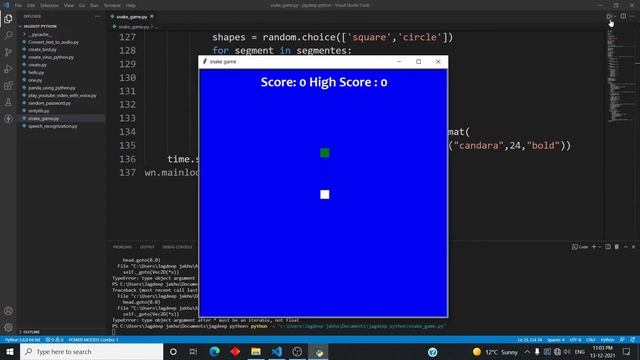The height and width of the screenshot is (360, 640).
Task: Open play_youtube_video_with_voice.py file
Action: pyautogui.click(x=62, y=96)
